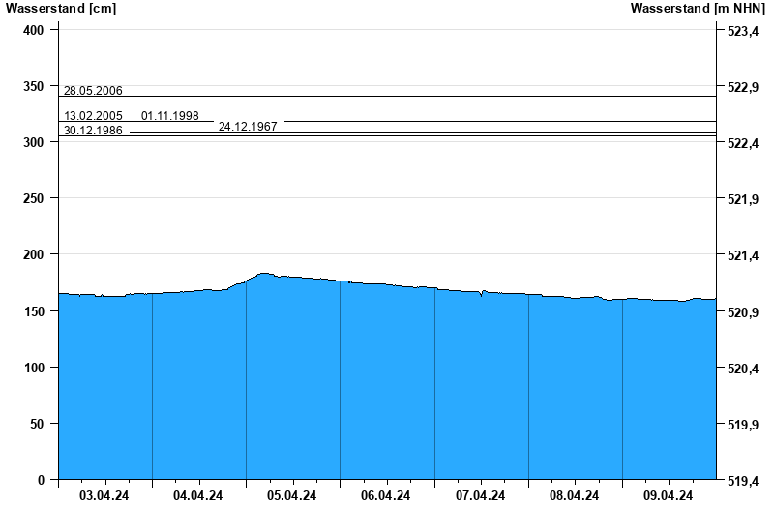Select the 24.12.1967 historical marker label
Viewport: 774px width, 532px height.
coord(248,127)
